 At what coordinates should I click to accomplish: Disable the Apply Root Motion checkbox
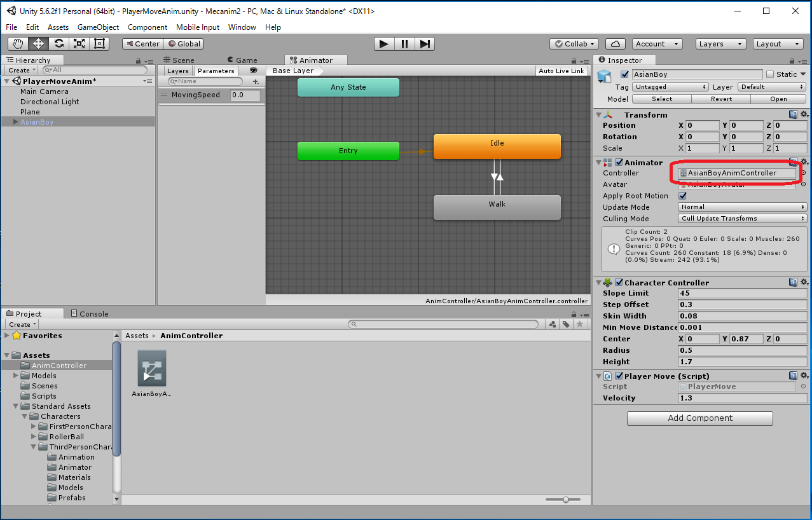(683, 196)
